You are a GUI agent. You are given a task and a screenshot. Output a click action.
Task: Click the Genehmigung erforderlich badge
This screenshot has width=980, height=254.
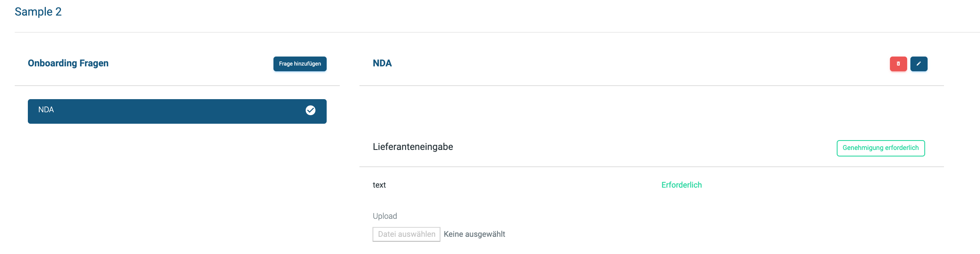881,148
